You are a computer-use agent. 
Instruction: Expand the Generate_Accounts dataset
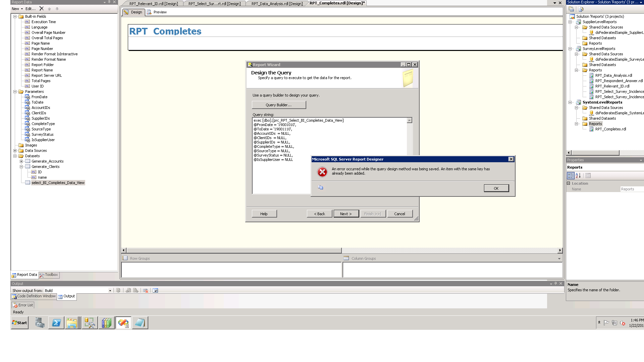click(21, 161)
